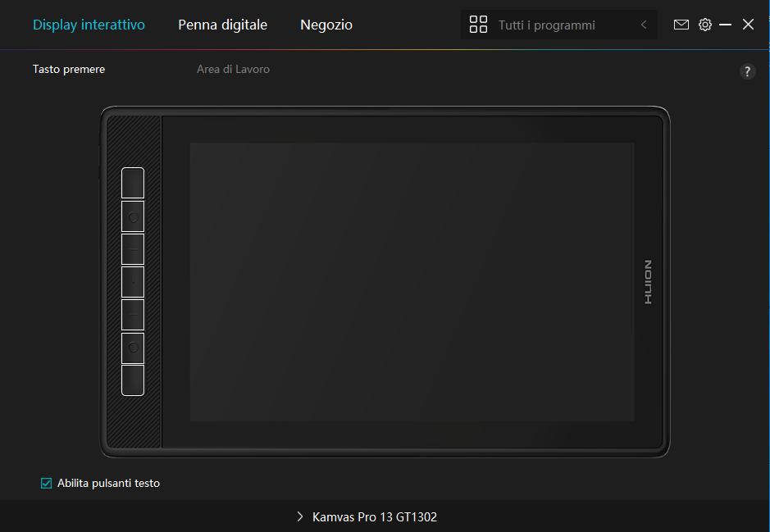Select the second press key with circle
The width and height of the screenshot is (770, 532).
133,216
